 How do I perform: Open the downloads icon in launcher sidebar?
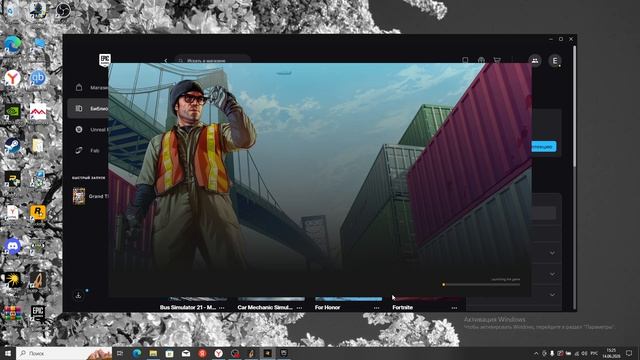[x=78, y=295]
